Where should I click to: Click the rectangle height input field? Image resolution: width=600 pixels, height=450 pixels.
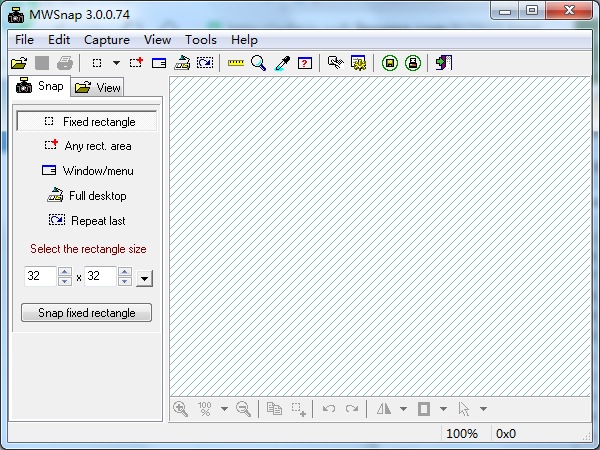click(x=100, y=276)
